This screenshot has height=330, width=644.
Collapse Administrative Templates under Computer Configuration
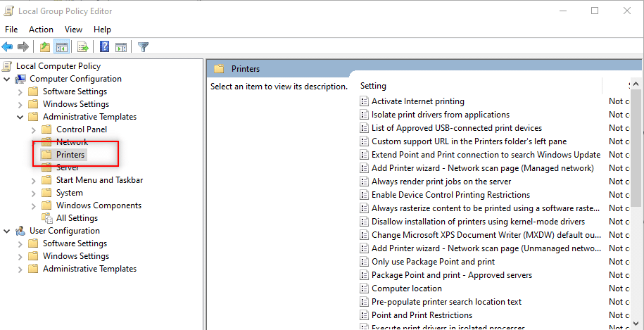point(20,117)
